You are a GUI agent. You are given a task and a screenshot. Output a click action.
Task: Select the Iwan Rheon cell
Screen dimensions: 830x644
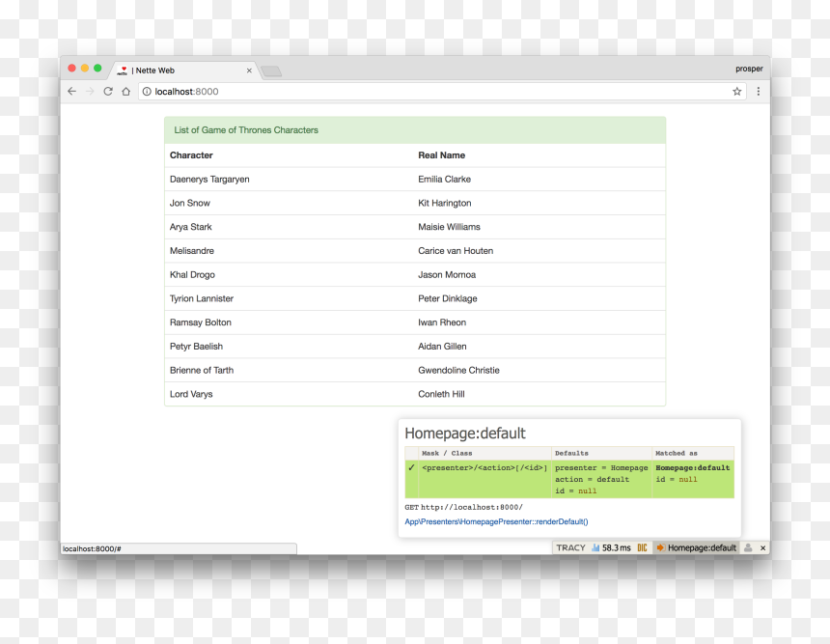[539, 322]
